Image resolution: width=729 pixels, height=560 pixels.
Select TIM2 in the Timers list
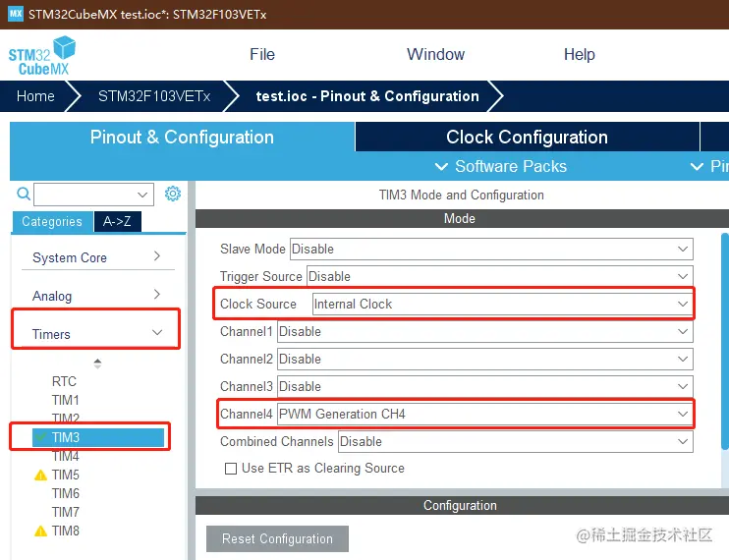pos(66,418)
